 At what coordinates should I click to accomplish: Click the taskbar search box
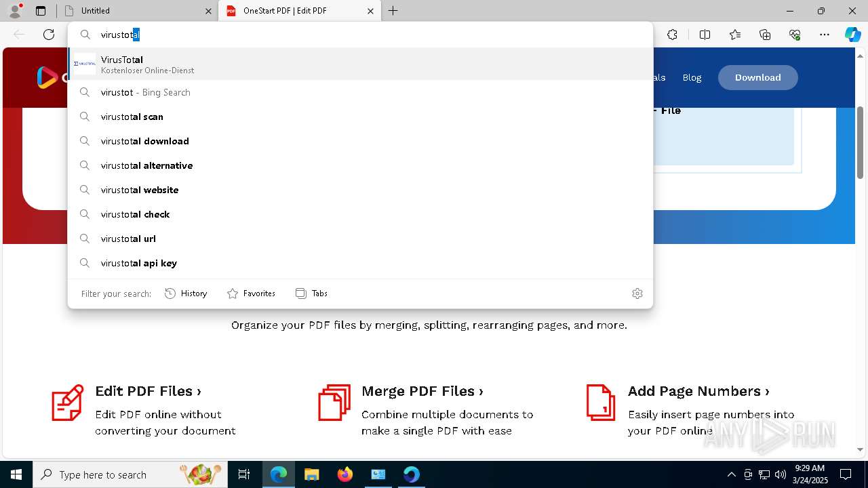pos(130,474)
